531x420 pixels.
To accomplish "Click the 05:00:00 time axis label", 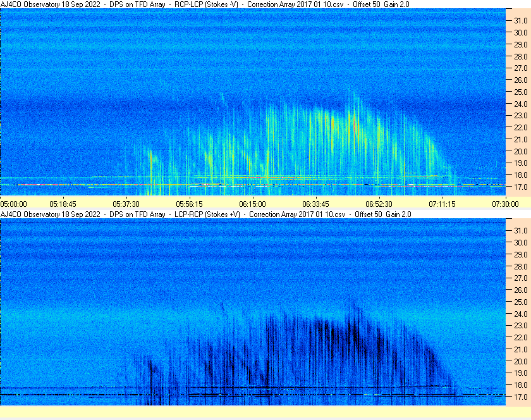I will 14,204.
